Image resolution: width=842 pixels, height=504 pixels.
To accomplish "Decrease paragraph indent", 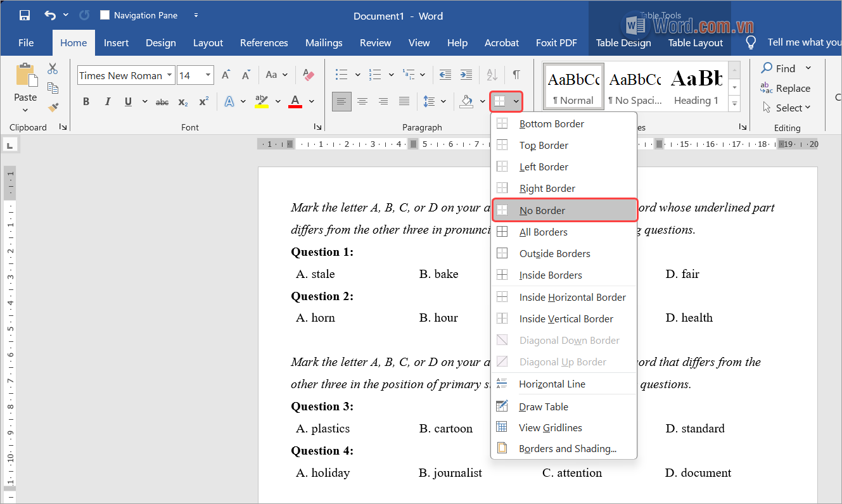I will tap(445, 75).
